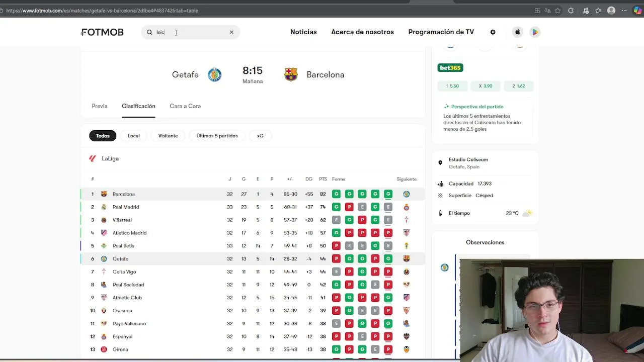Clear the search box with X
644x362 pixels.
pyautogui.click(x=231, y=32)
